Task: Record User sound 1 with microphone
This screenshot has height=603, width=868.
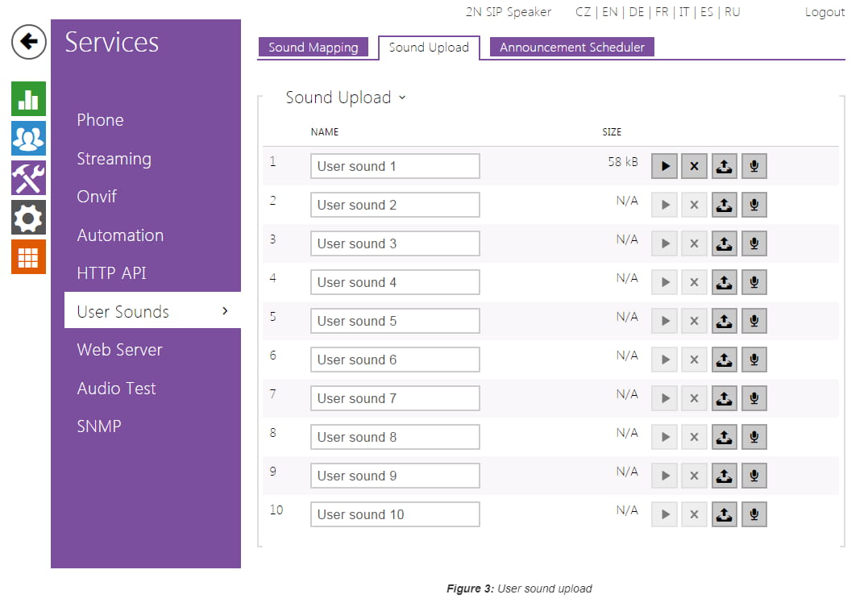Action: (x=754, y=166)
